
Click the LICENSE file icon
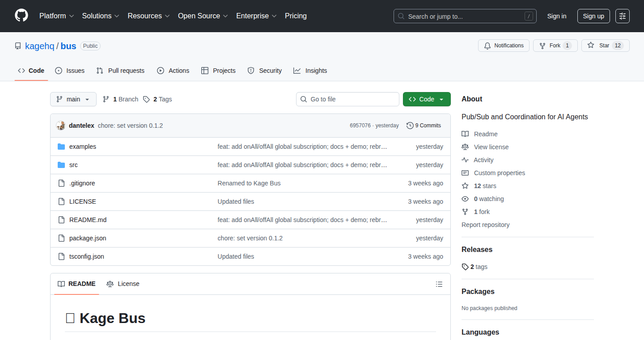(61, 201)
